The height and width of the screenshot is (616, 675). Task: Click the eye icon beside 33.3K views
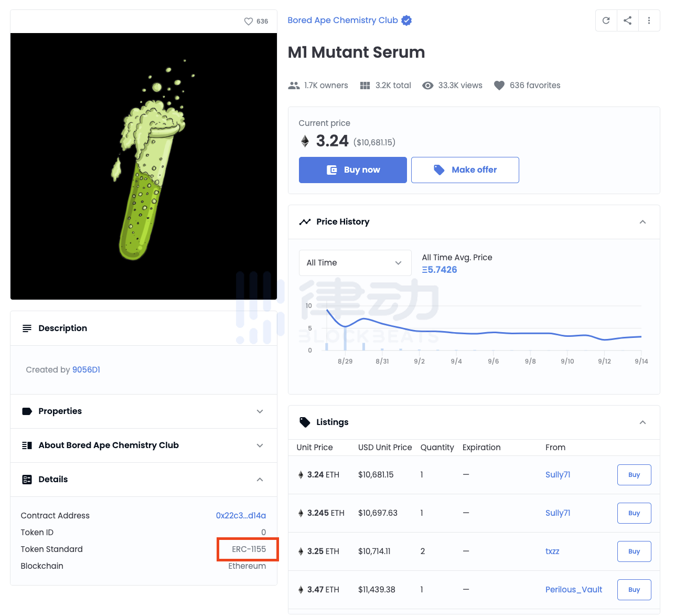click(x=428, y=86)
